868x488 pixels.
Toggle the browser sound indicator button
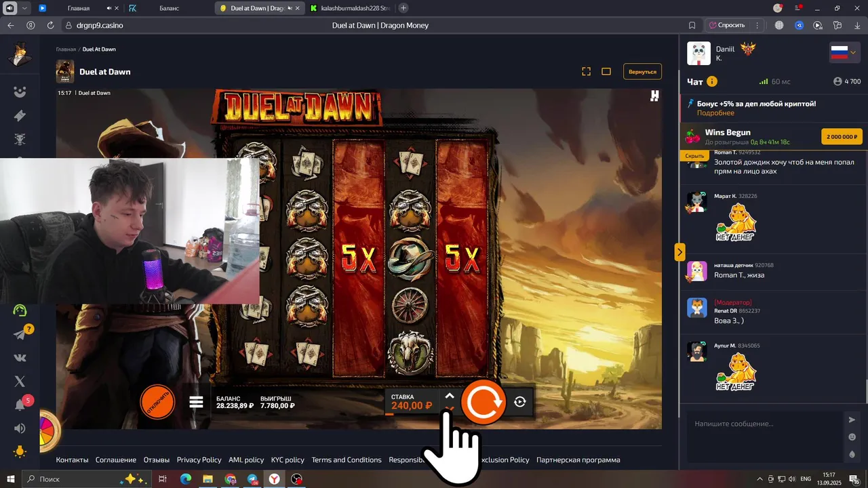[x=9, y=8]
